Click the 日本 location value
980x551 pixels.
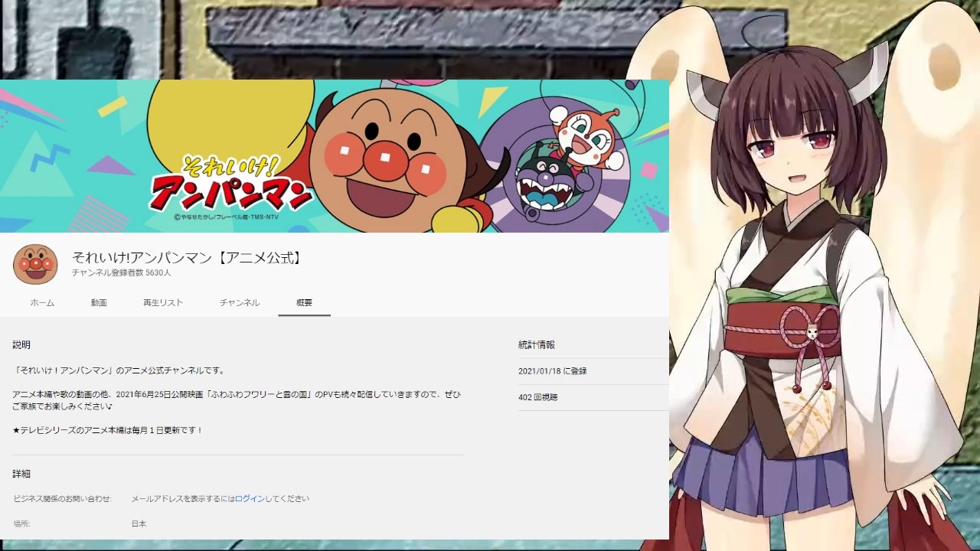pos(139,524)
